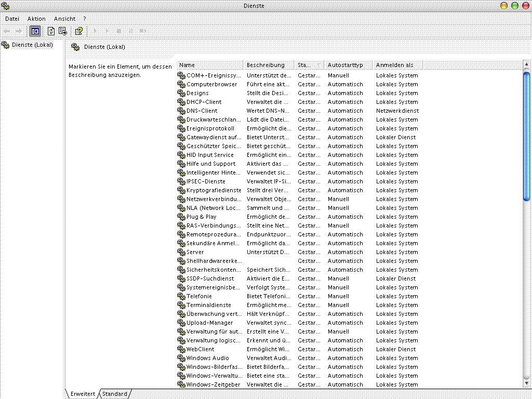Click the Ereignisprotokoll service gear icon
532x399 pixels.
tap(181, 128)
